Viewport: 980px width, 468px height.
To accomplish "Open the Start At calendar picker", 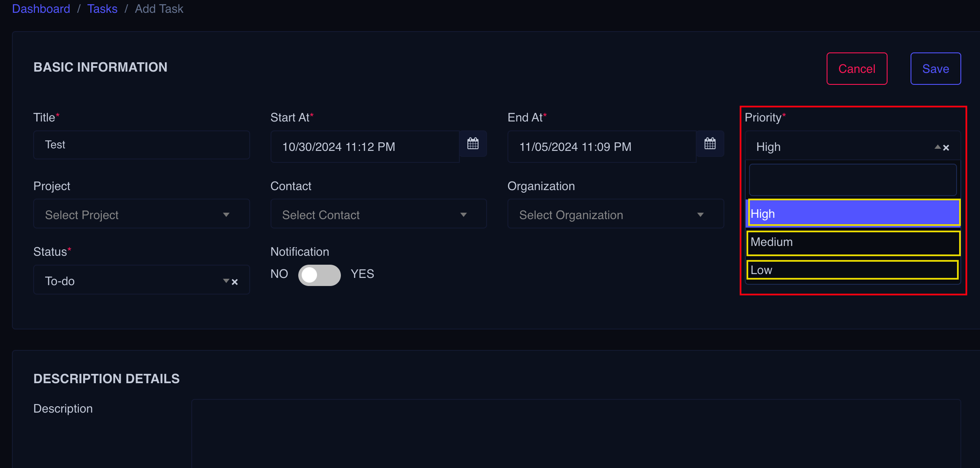I will [473, 144].
